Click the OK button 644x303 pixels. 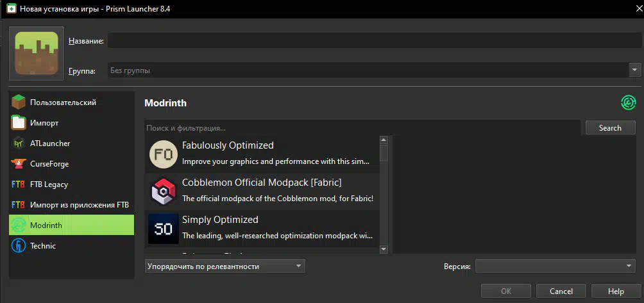click(506, 291)
